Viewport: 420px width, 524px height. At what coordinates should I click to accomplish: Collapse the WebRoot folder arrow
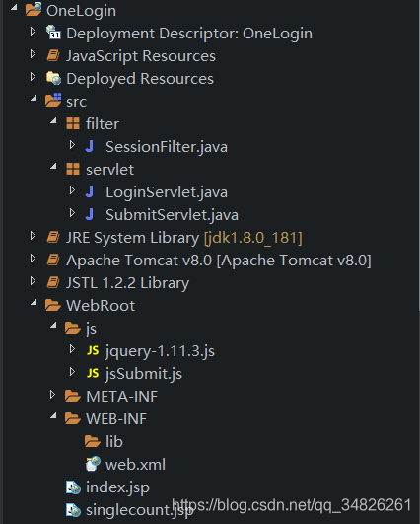coord(34,302)
